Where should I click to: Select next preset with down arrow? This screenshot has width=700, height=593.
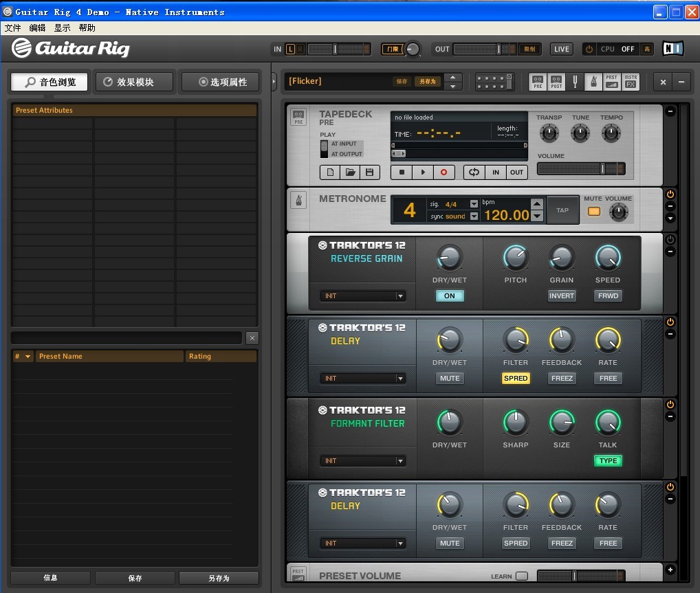[x=452, y=86]
